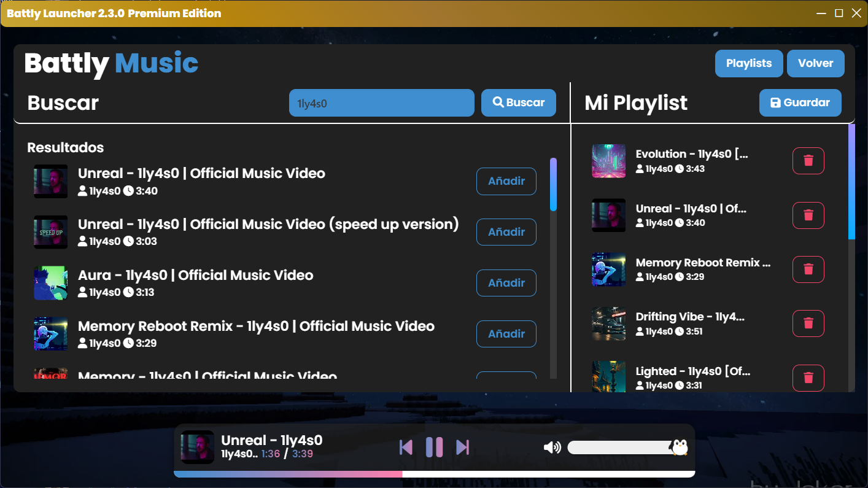Click the playlist title "Drifting Vibe - 1ly4..."
868x488 pixels.
coord(690,317)
